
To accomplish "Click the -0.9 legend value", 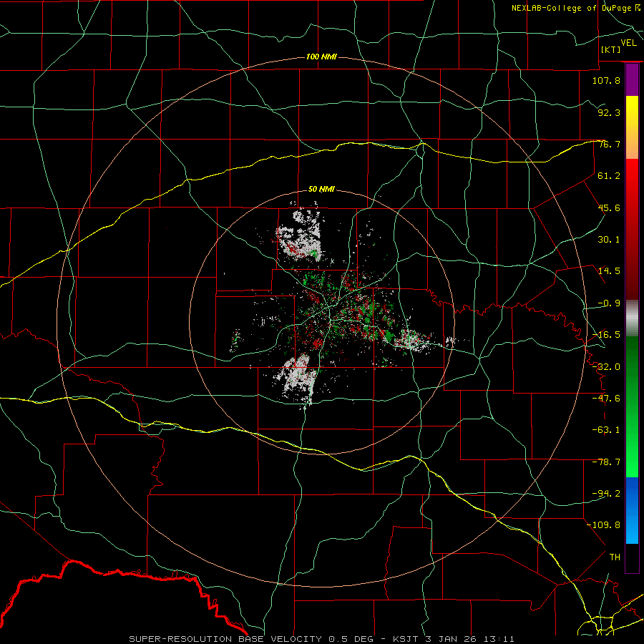I will pos(609,303).
